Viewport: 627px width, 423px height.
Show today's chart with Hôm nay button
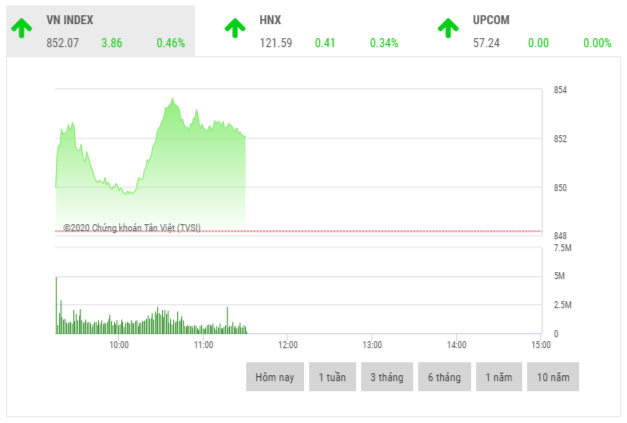click(274, 377)
